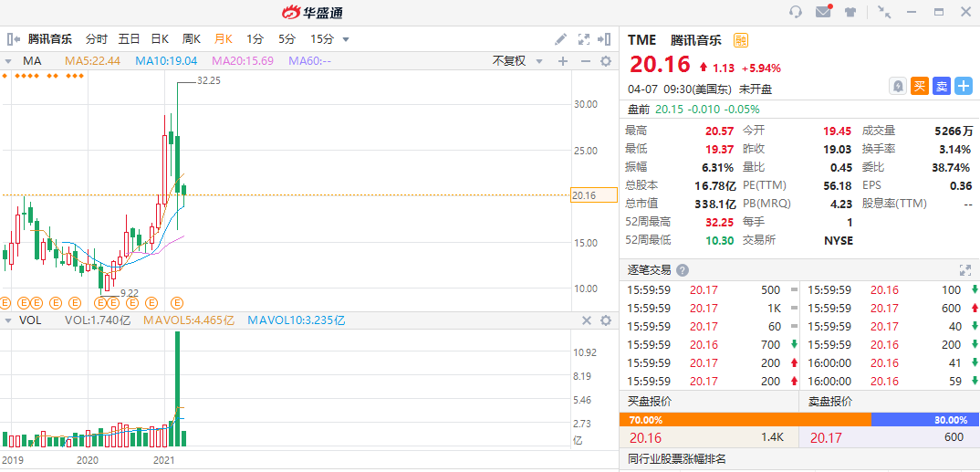Click the 卖盘报价 header
The height and width of the screenshot is (472, 980).
pos(830,402)
